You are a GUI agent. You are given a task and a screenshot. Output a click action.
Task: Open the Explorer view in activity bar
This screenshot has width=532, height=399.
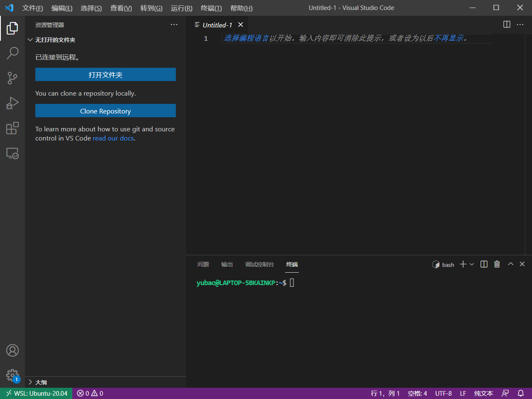click(12, 28)
